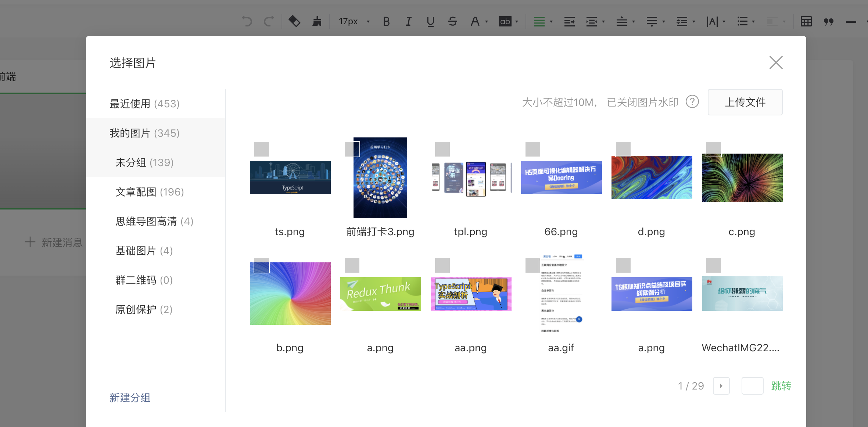Select the format painter brush icon
The width and height of the screenshot is (868, 427).
click(317, 21)
